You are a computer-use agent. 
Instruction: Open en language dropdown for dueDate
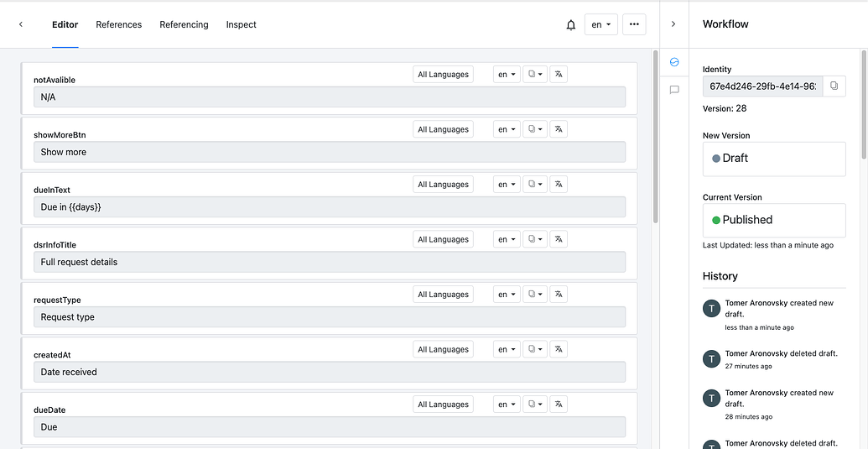click(507, 405)
